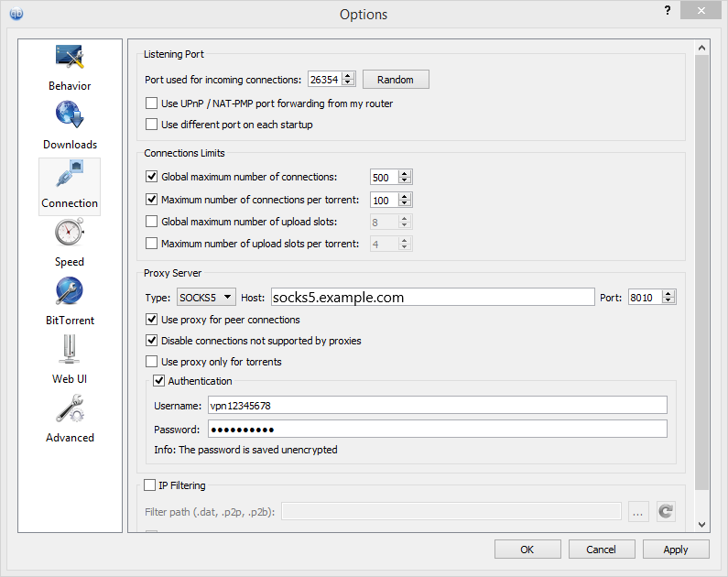Toggle Disable connections not supported by proxies

tap(151, 341)
